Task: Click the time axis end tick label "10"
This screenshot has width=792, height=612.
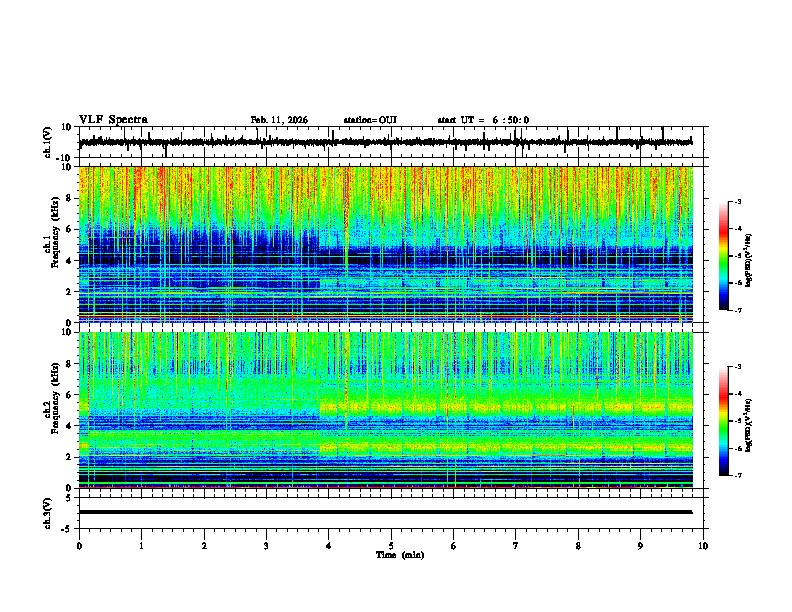Action: [703, 546]
